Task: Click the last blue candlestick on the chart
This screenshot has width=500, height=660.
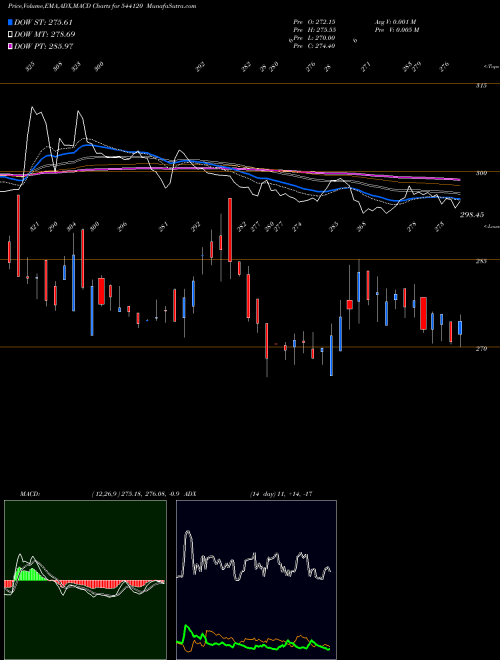Action: pyautogui.click(x=460, y=328)
